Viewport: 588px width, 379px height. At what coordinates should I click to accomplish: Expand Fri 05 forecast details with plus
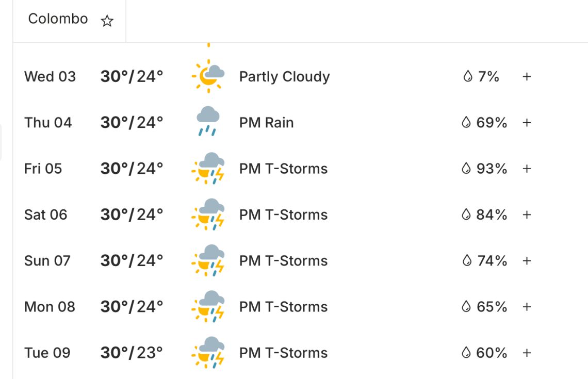[527, 169]
